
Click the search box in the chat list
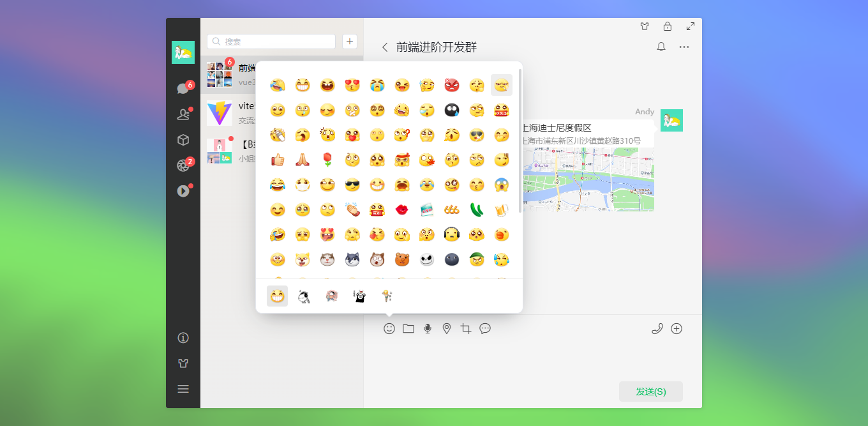tap(271, 42)
